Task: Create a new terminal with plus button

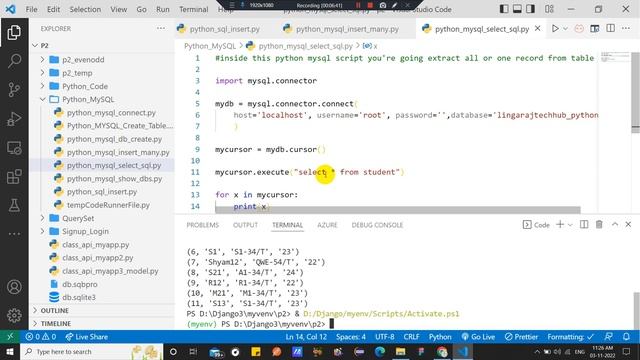Action: (560, 224)
